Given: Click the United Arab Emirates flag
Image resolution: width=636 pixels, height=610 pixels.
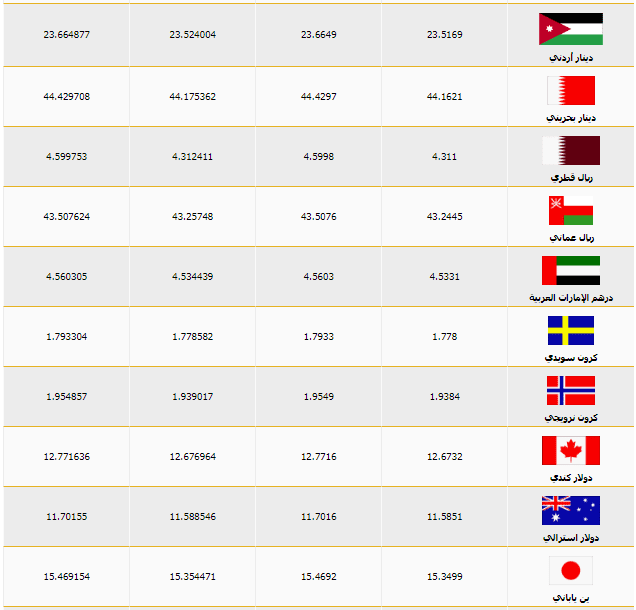Looking at the screenshot, I should [571, 270].
